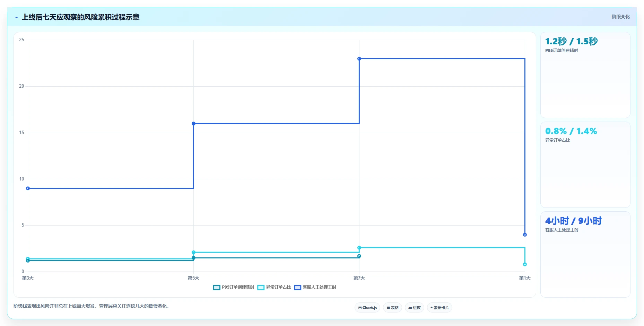
Task: Click the 异常订单占比 data point at 第7天
Action: pyautogui.click(x=359, y=248)
